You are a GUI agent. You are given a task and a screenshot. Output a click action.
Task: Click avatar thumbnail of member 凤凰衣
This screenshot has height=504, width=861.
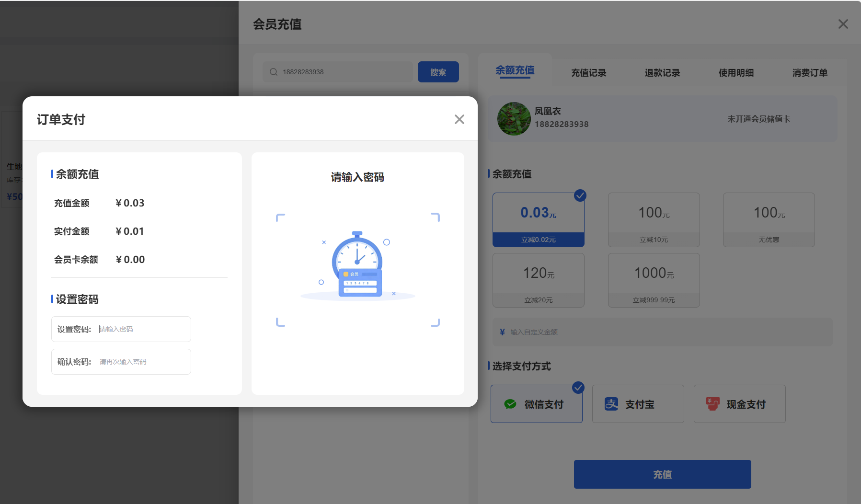click(514, 119)
